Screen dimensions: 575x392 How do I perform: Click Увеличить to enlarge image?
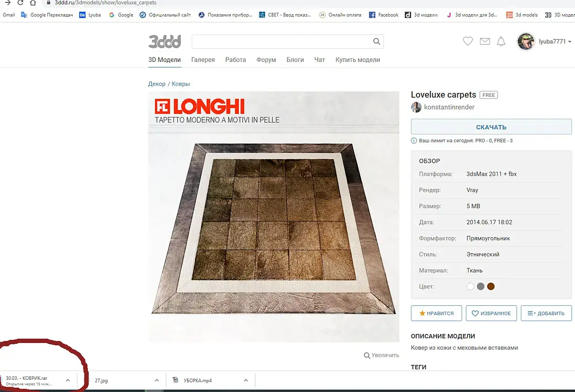click(382, 355)
